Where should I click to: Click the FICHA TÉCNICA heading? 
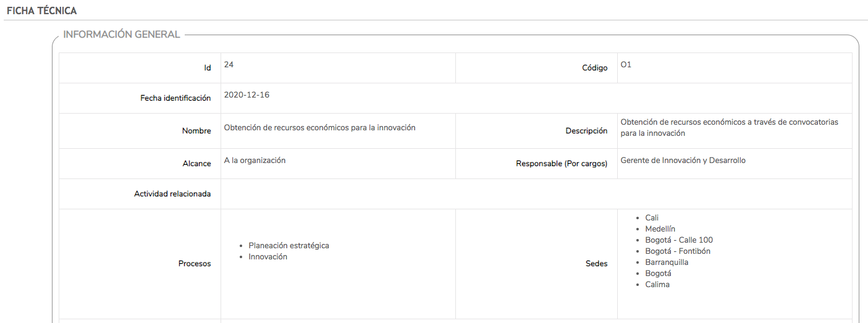tap(42, 11)
